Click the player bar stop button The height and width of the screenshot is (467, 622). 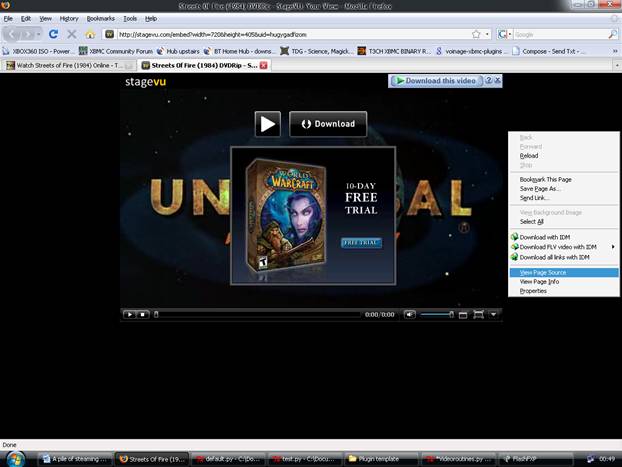pyautogui.click(x=143, y=315)
